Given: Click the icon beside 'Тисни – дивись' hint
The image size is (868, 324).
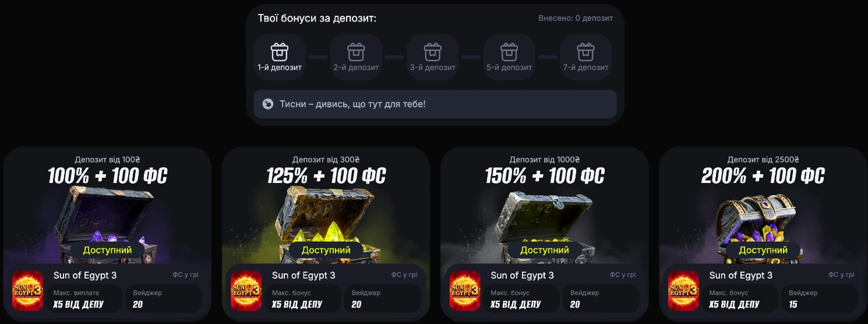Looking at the screenshot, I should point(268,104).
